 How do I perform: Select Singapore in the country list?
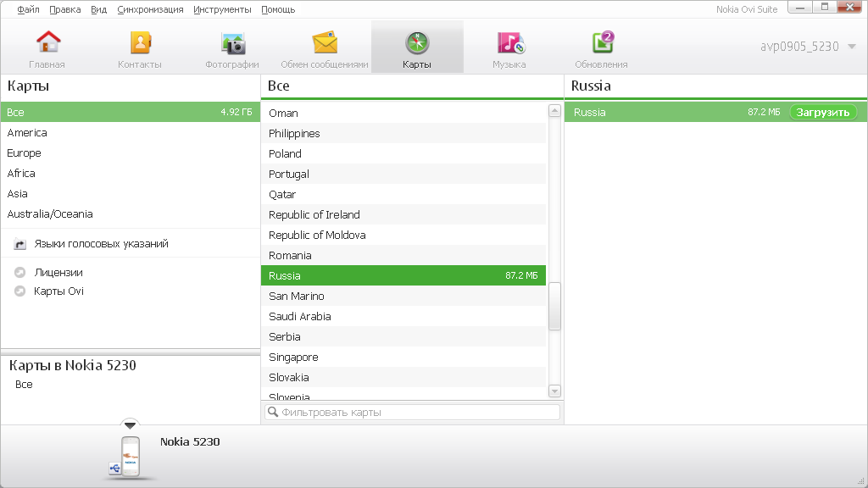pos(403,358)
